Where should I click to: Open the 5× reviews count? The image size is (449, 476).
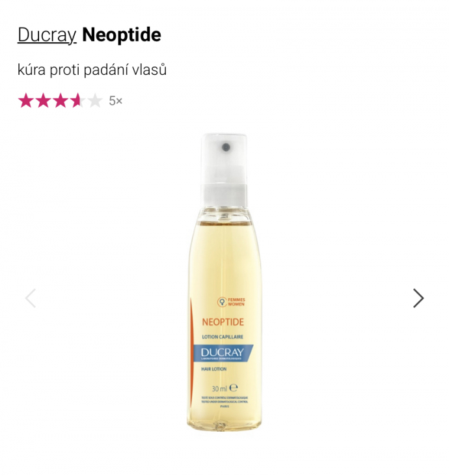(x=116, y=101)
